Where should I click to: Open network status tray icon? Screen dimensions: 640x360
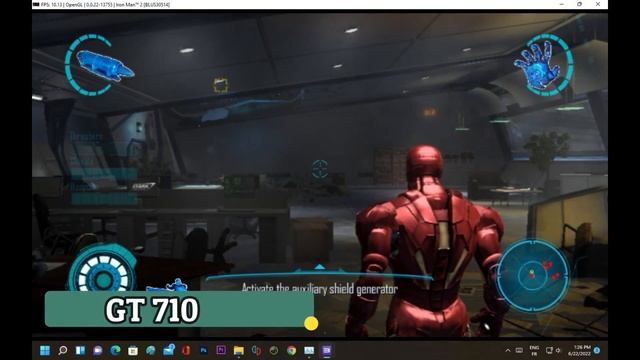[x=549, y=350]
